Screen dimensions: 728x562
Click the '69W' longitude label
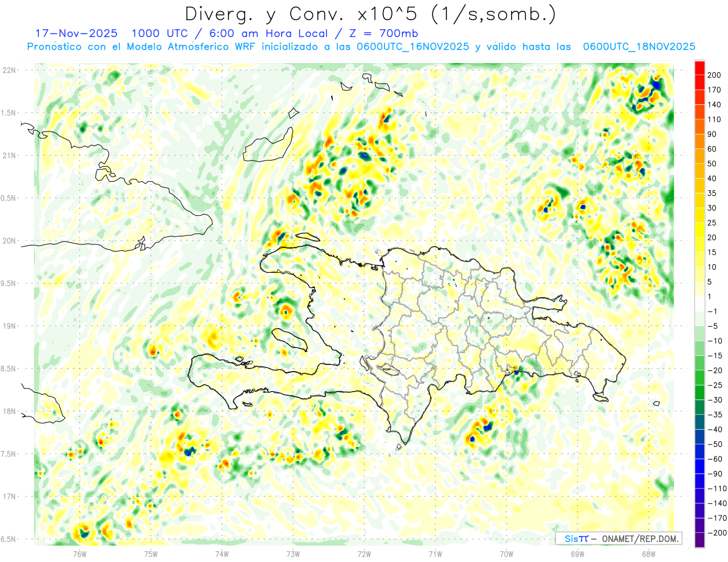(x=577, y=554)
